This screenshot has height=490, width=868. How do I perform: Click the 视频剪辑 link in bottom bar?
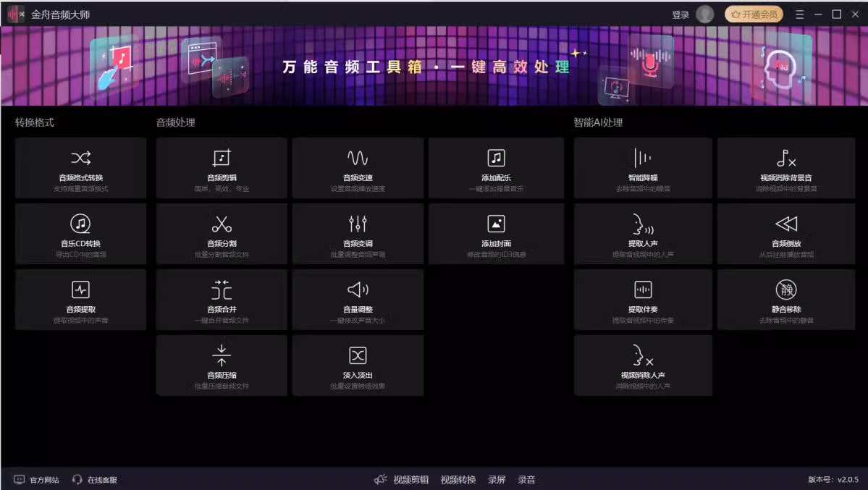pyautogui.click(x=410, y=479)
